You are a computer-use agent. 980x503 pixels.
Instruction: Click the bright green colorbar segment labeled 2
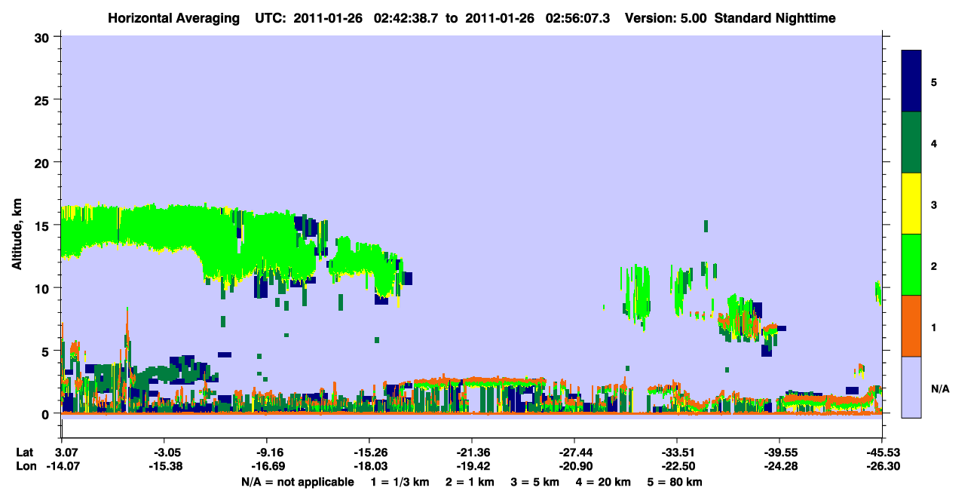coord(911,265)
